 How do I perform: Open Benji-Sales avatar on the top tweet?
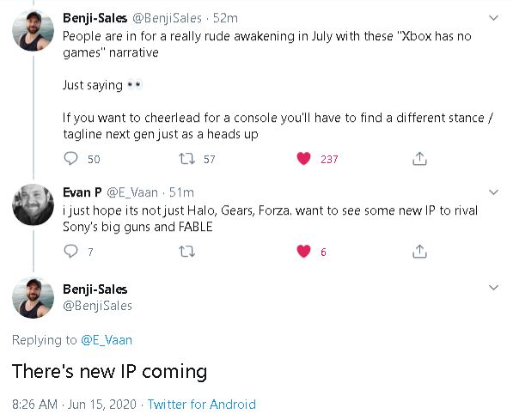(x=33, y=30)
